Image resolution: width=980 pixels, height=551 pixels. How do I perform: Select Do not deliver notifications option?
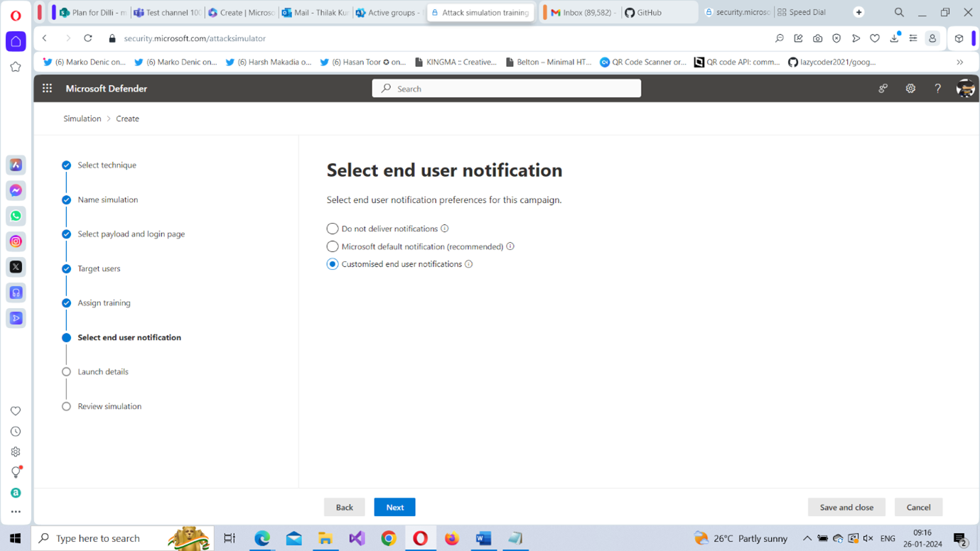point(333,229)
